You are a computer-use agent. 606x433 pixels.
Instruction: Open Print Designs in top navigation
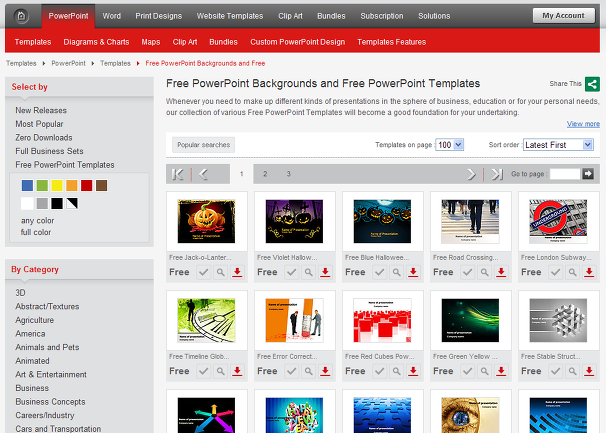pos(158,16)
